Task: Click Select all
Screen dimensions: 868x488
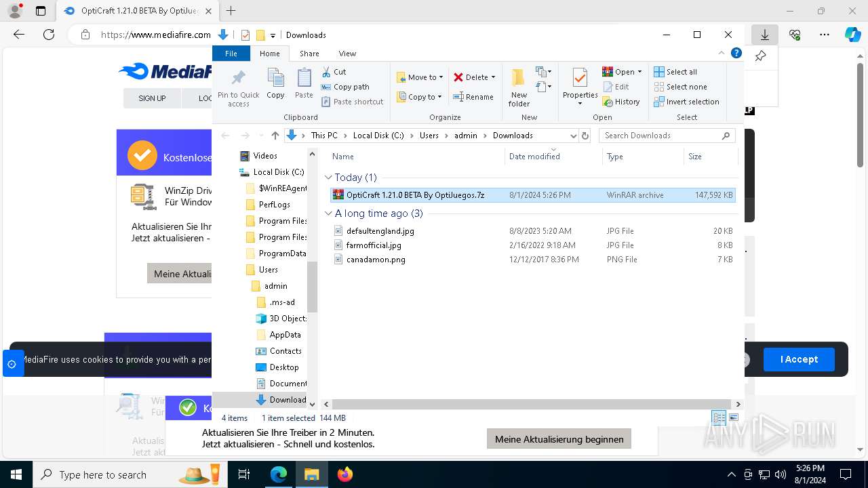Action: point(675,72)
